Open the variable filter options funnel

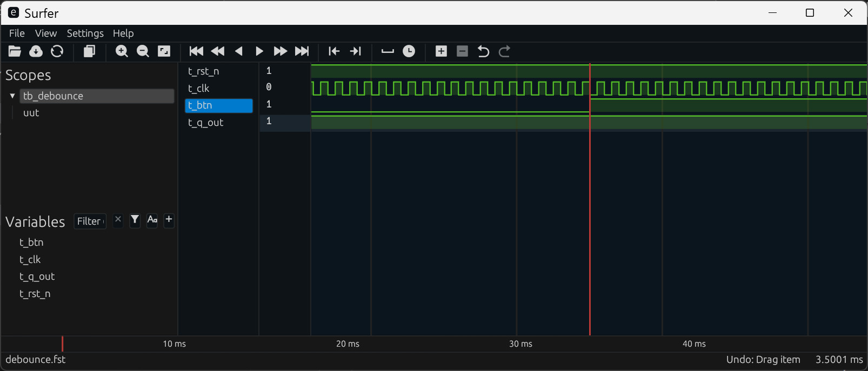point(135,220)
